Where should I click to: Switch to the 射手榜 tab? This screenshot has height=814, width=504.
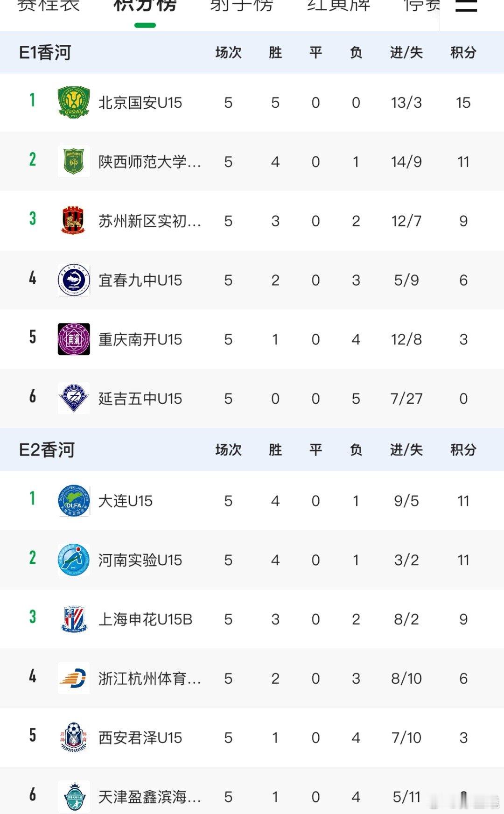click(x=241, y=6)
